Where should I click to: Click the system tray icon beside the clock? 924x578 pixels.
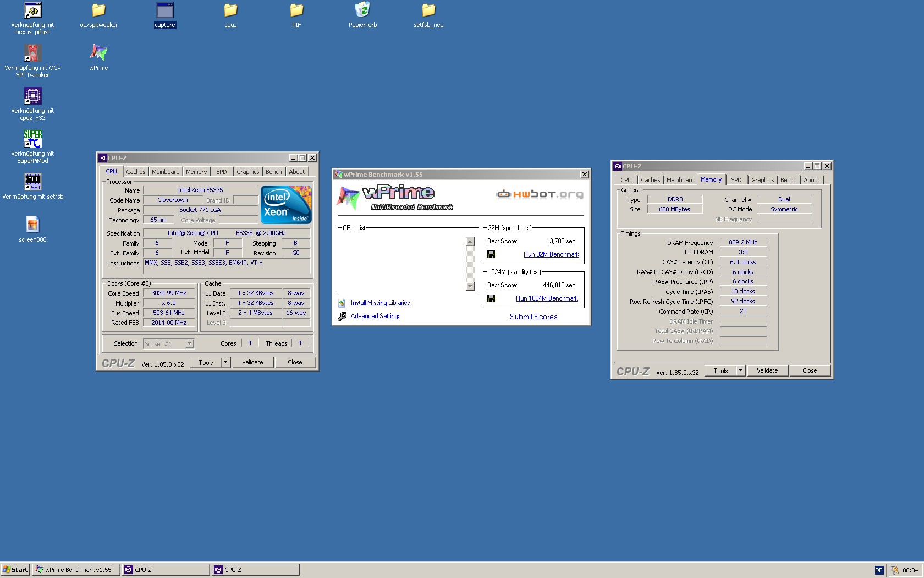[895, 570]
